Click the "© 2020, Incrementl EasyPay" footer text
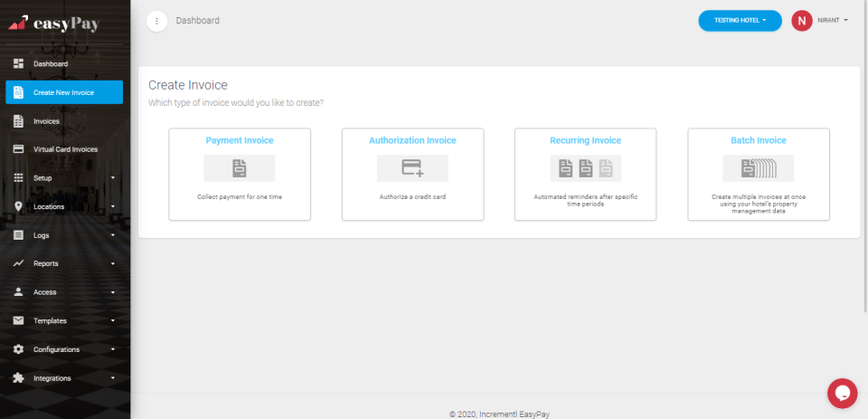This screenshot has width=868, height=419. coord(499,414)
